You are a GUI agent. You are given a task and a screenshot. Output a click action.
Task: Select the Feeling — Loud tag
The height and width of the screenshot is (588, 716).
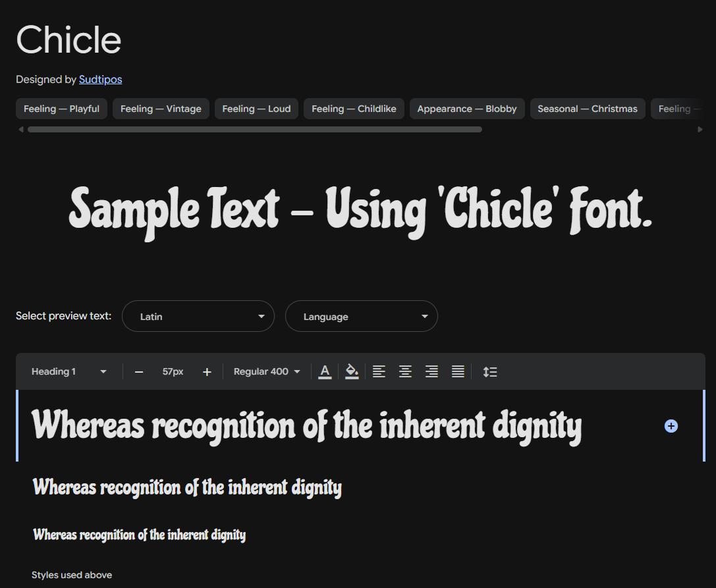point(256,109)
